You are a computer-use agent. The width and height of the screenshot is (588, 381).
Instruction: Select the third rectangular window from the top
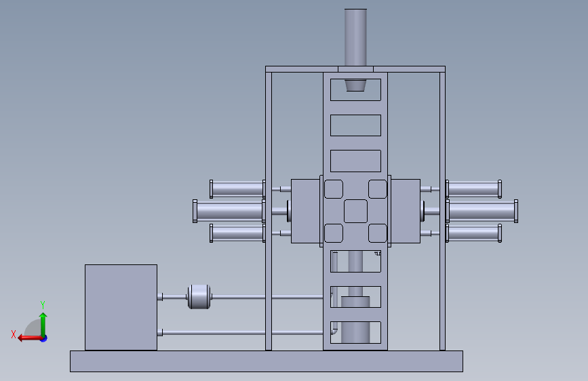pos(355,161)
